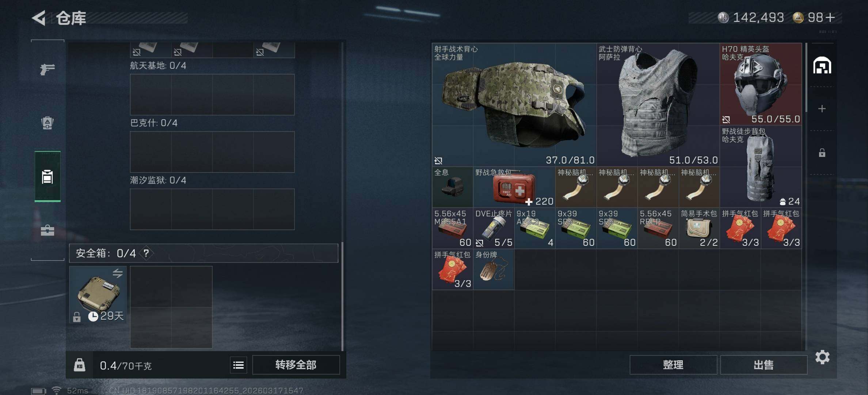
Task: Click the safe box help question mark
Action: click(x=146, y=253)
